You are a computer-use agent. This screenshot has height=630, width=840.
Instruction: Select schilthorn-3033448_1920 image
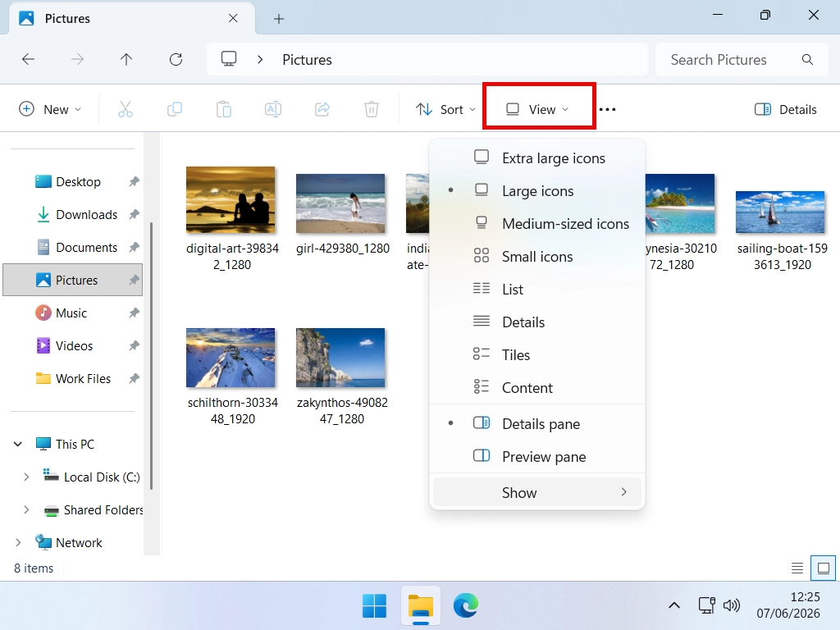tap(231, 358)
